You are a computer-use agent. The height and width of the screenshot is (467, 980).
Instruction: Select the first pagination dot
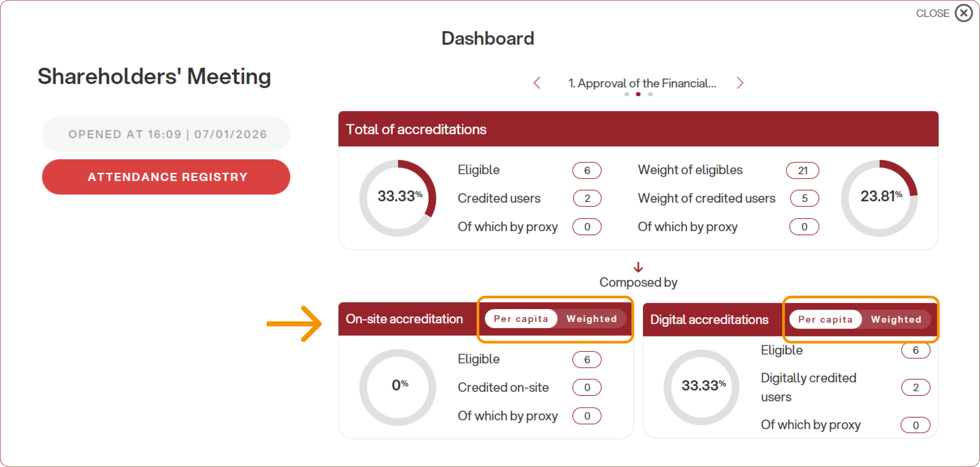pos(626,94)
